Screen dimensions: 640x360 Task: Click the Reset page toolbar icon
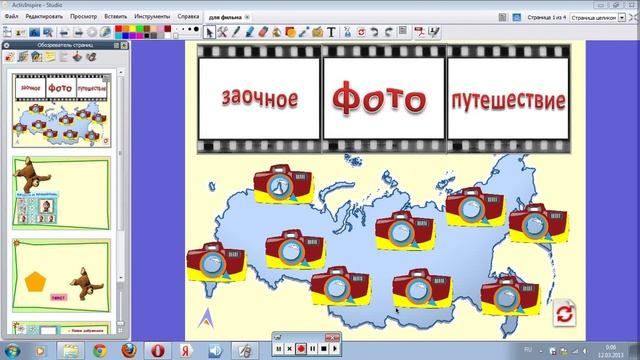[x=361, y=32]
